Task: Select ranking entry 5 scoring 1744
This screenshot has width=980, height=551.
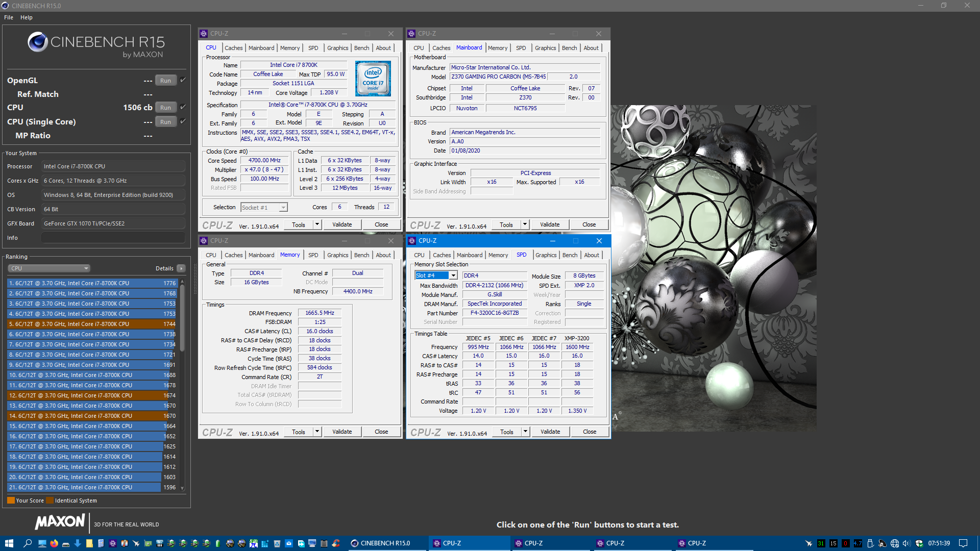Action: (x=92, y=324)
